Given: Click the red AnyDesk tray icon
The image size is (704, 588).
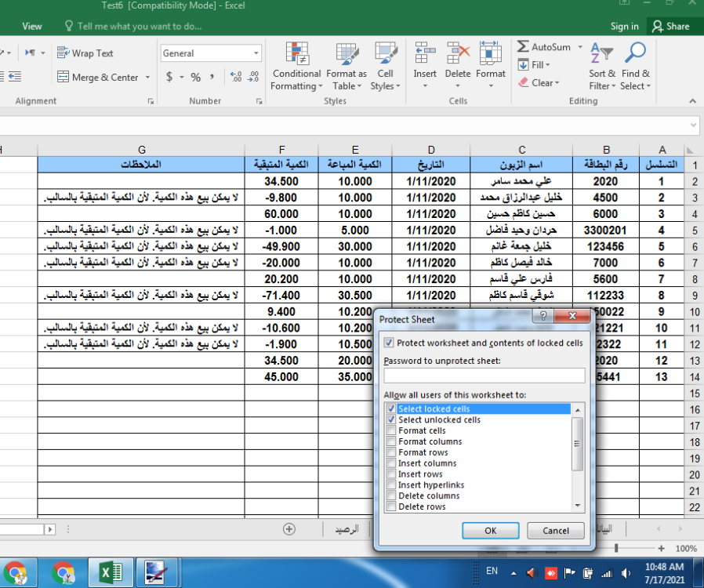Looking at the screenshot, I should [x=551, y=573].
